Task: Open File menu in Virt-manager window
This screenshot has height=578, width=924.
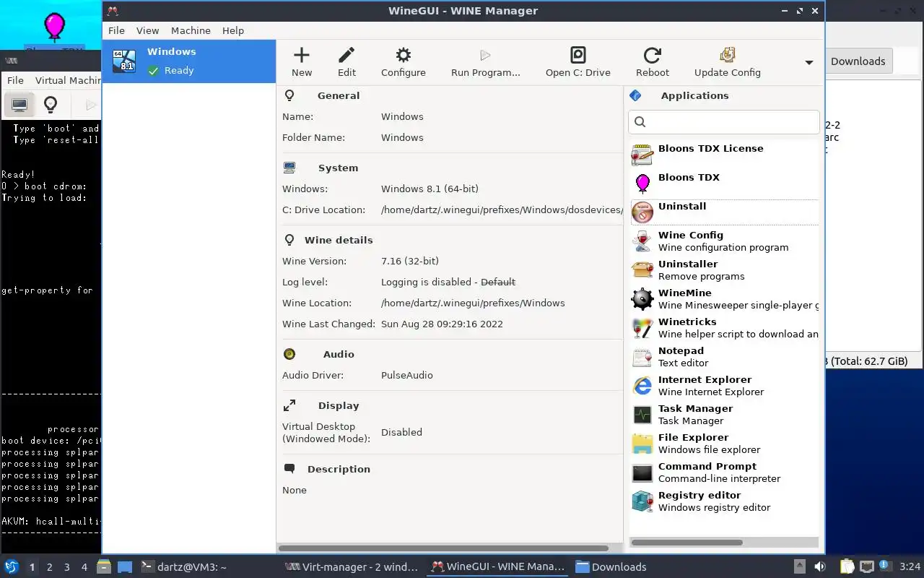Action: coord(15,80)
